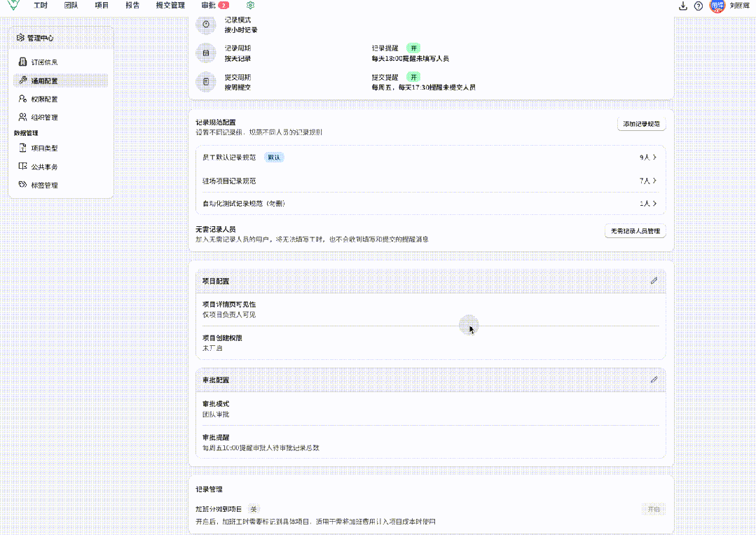This screenshot has height=535, width=756.
Task: Click the 团队审批 value
Action: (x=216, y=415)
